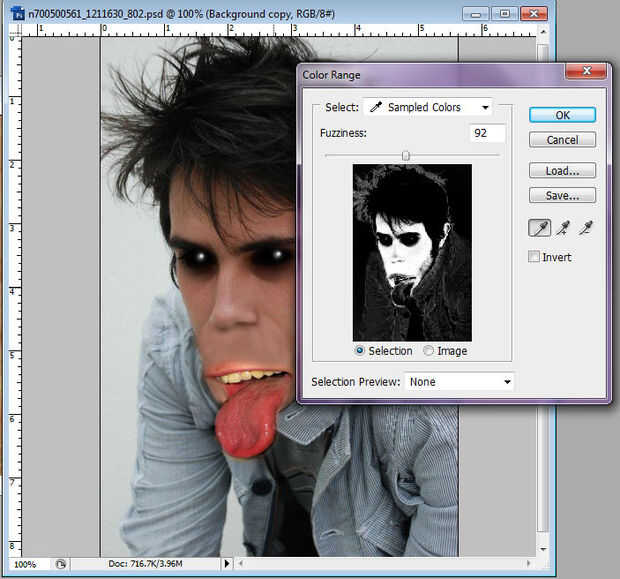
Task: Click the zoom percentage field 100%
Action: [x=25, y=564]
